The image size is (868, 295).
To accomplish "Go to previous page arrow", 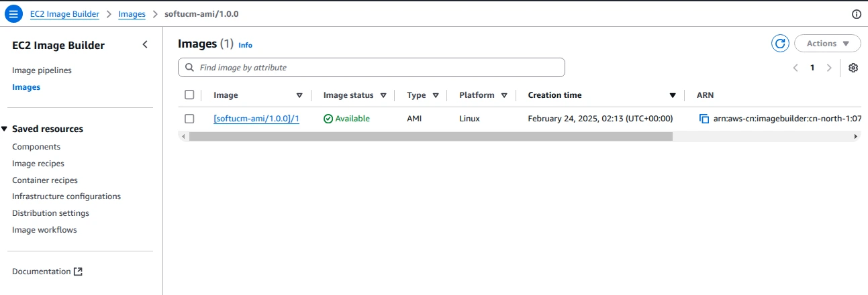I will click(x=795, y=68).
